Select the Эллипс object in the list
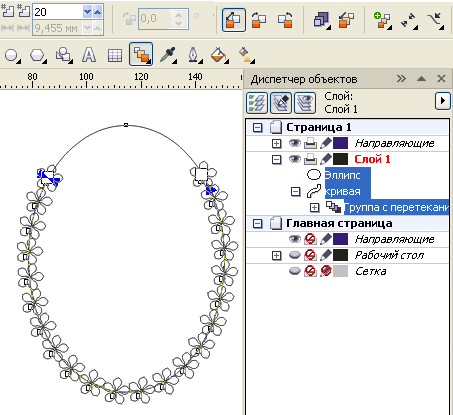453x415 pixels. coord(343,175)
